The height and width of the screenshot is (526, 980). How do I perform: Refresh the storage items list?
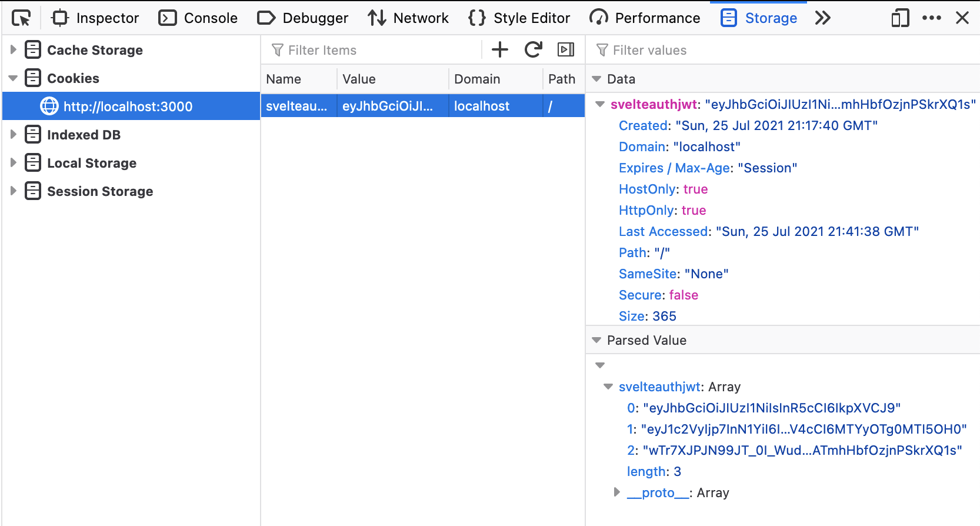click(533, 49)
